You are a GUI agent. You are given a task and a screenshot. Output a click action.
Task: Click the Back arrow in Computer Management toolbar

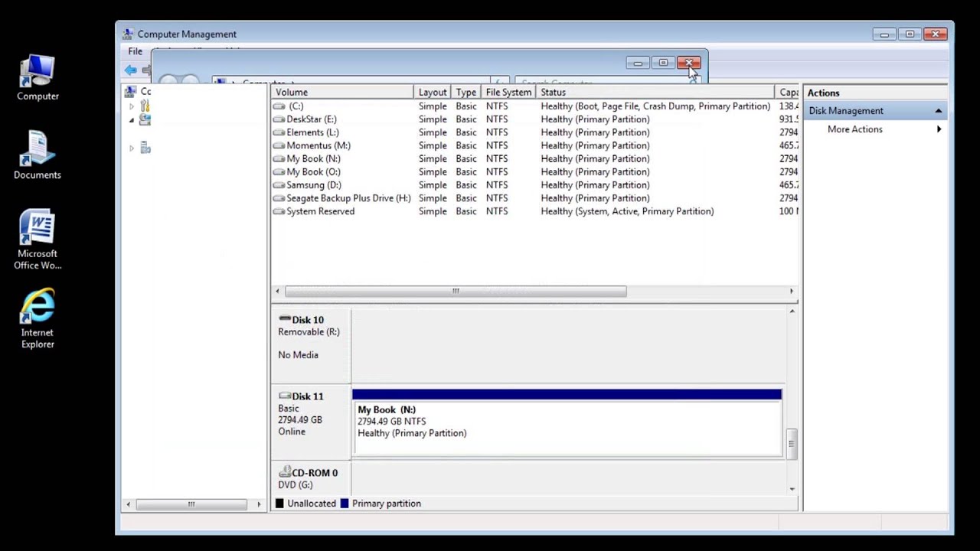click(x=131, y=70)
